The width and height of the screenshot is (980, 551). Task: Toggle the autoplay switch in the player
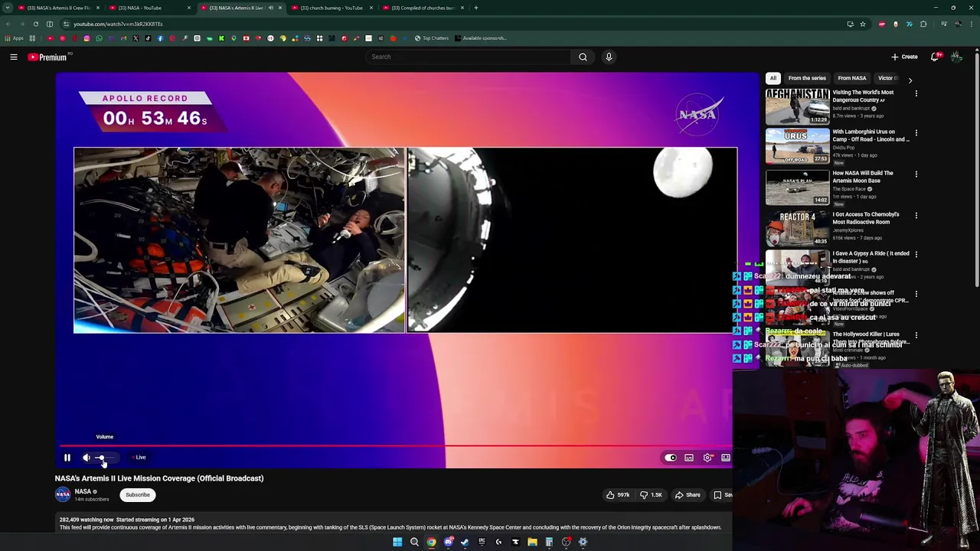click(x=671, y=458)
